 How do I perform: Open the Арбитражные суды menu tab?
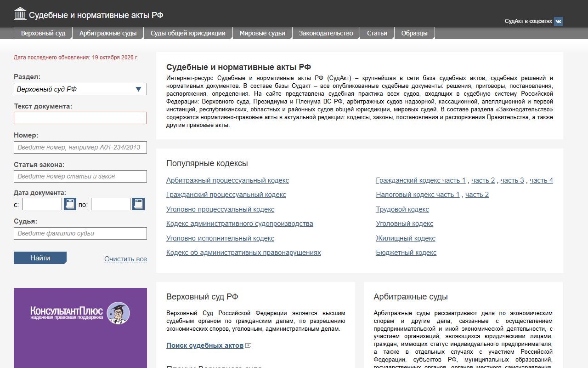(x=108, y=33)
